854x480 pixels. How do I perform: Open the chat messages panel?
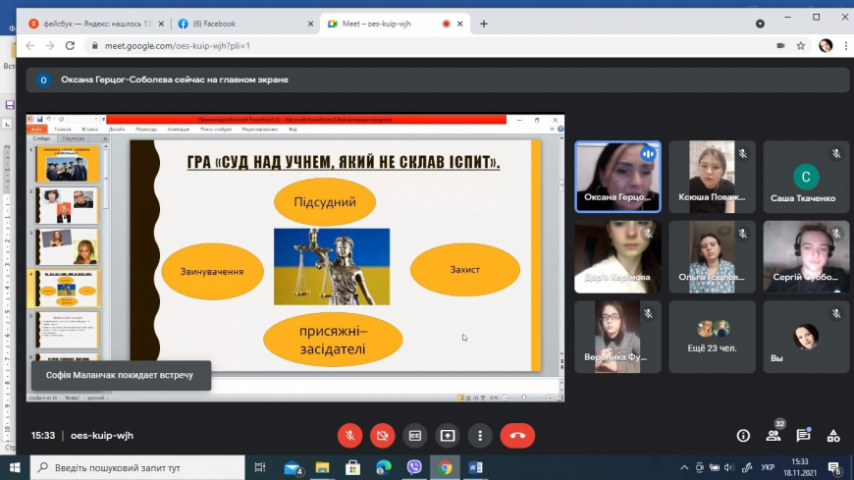pyautogui.click(x=803, y=435)
